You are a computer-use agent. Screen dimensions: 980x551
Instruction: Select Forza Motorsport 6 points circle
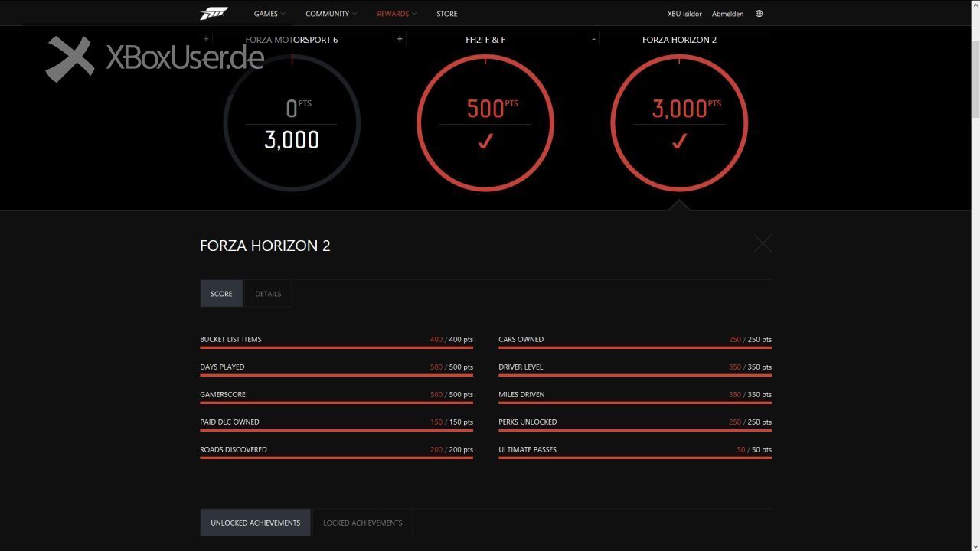pyautogui.click(x=292, y=122)
